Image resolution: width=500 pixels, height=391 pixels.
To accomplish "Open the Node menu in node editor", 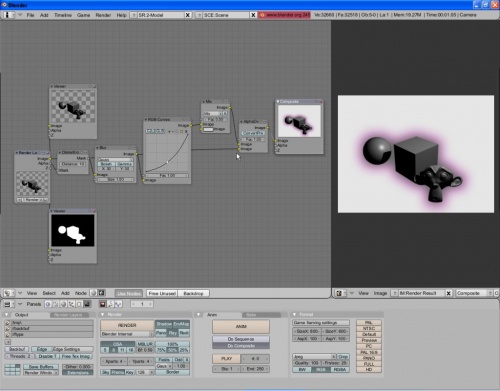I will pyautogui.click(x=80, y=293).
